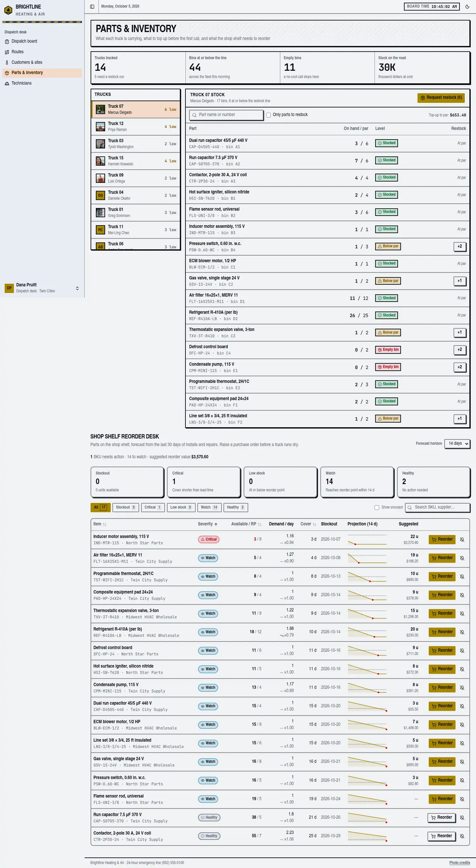Screen dimensions: 476x868
Task: Select the Critical filter tab
Action: click(x=153, y=508)
